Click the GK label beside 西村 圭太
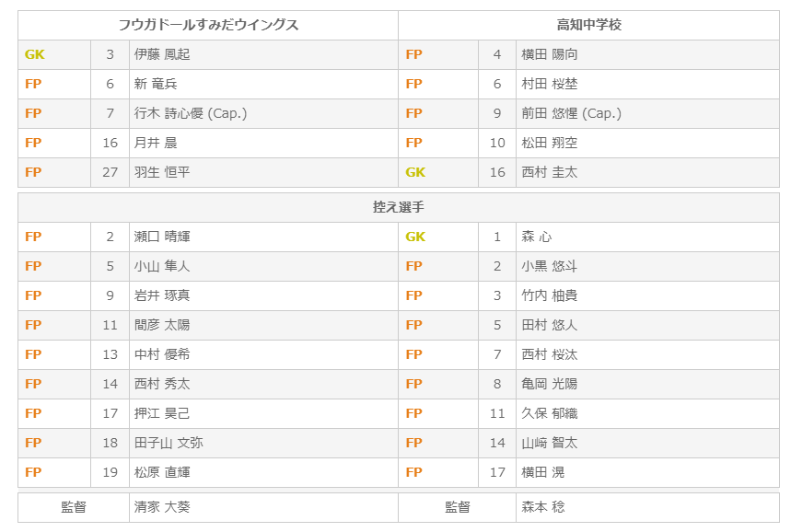791x532 pixels. pos(415,172)
